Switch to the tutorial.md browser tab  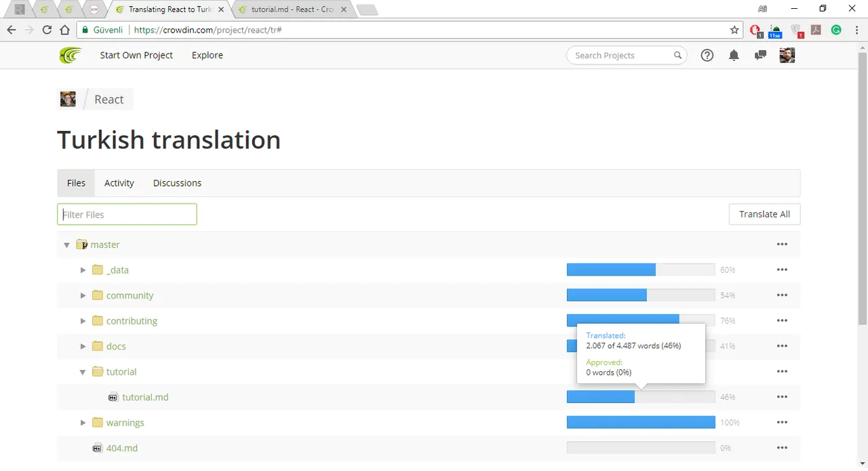[292, 10]
